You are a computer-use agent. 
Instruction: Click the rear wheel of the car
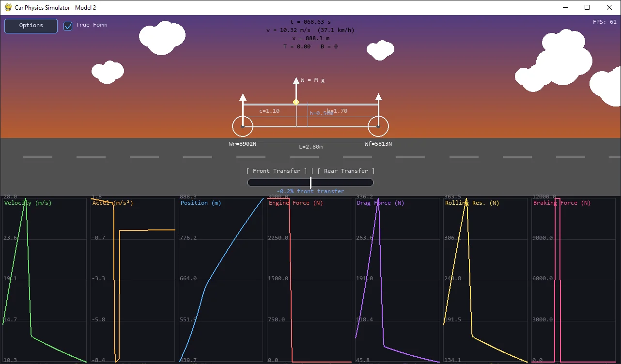pos(243,126)
